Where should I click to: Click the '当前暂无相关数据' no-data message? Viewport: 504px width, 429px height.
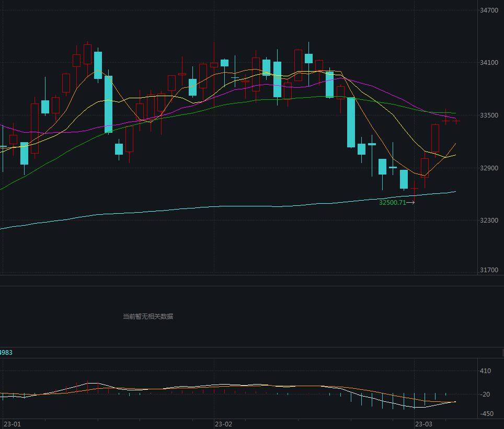pyautogui.click(x=147, y=316)
